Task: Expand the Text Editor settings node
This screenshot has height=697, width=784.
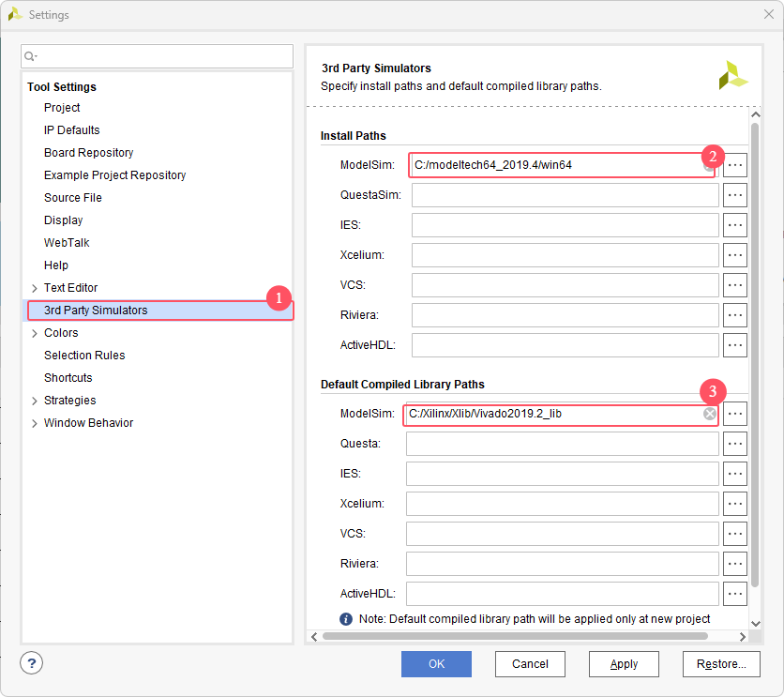Action: [x=35, y=288]
